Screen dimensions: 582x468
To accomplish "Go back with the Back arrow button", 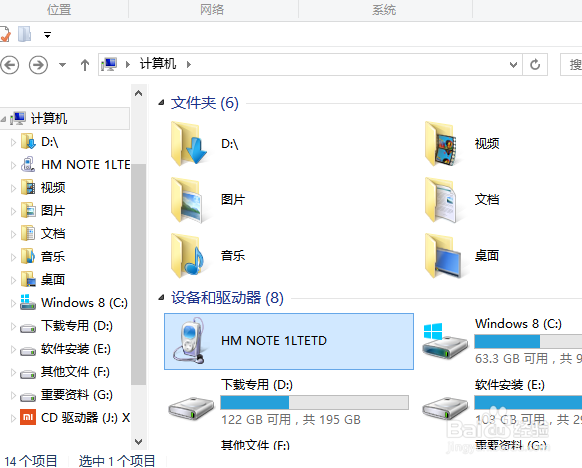I will [9, 65].
